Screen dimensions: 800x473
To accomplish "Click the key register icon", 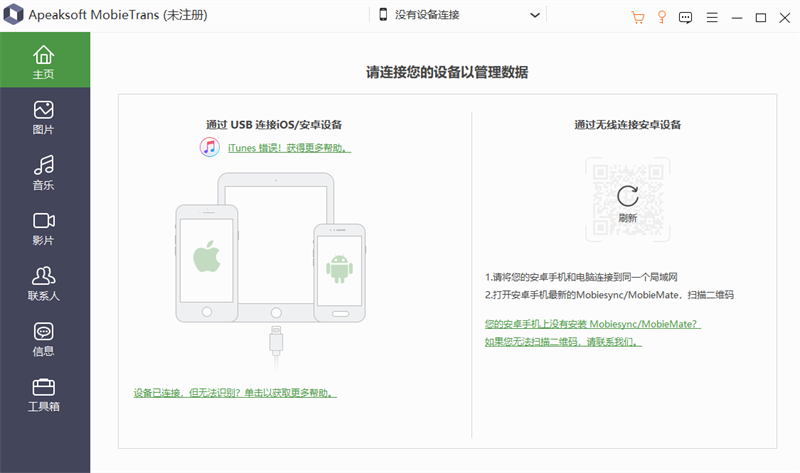I will point(662,17).
